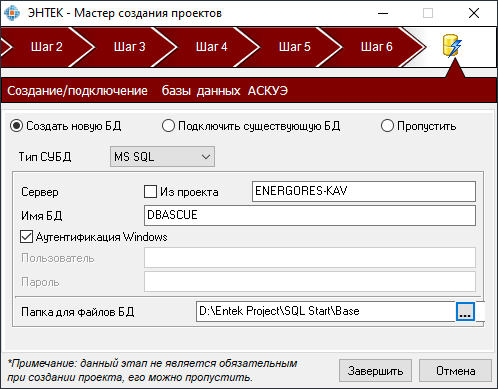
Task: Select Подключить существующую БД option
Action: pos(168,126)
